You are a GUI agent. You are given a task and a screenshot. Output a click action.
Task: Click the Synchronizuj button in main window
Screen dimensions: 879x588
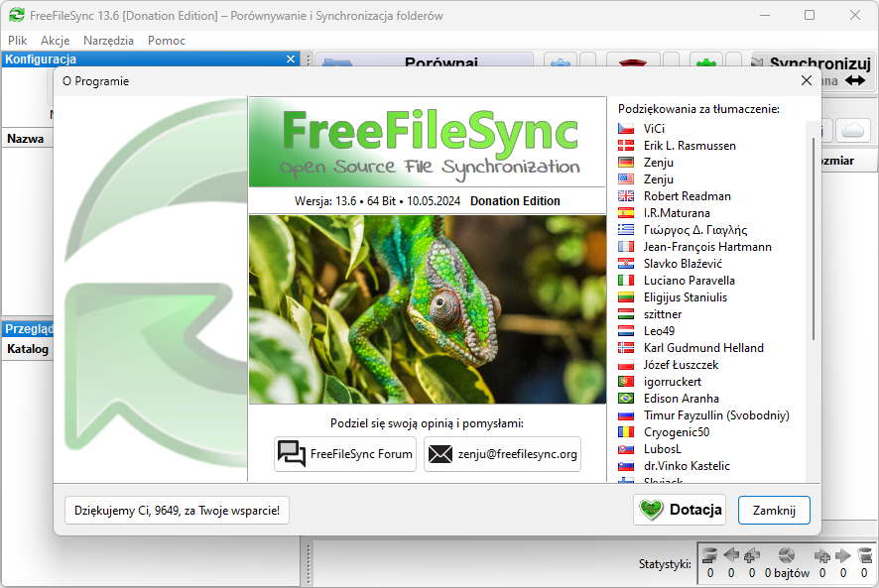click(813, 59)
